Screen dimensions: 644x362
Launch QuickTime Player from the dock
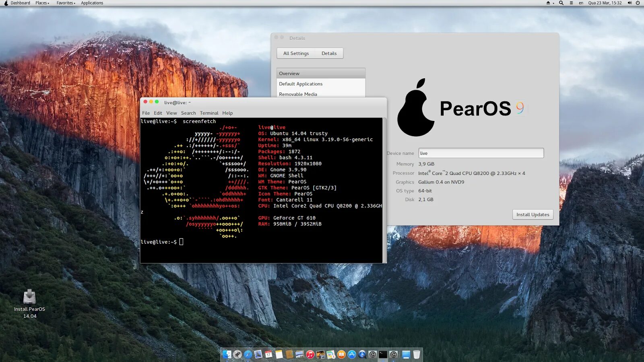pyautogui.click(x=362, y=355)
